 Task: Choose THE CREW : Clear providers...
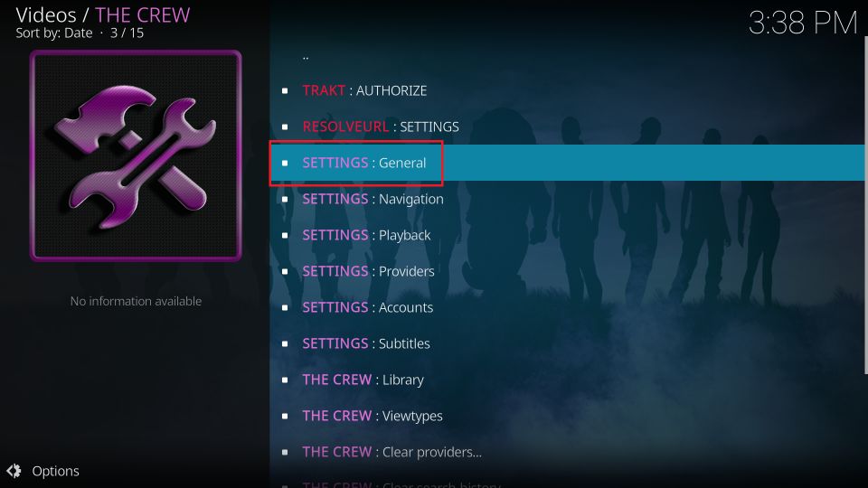point(567,452)
